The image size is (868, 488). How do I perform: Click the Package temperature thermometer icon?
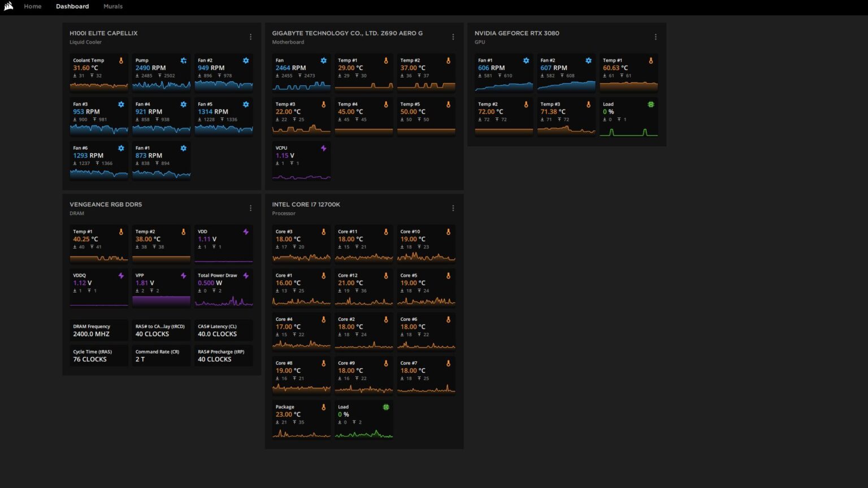324,407
